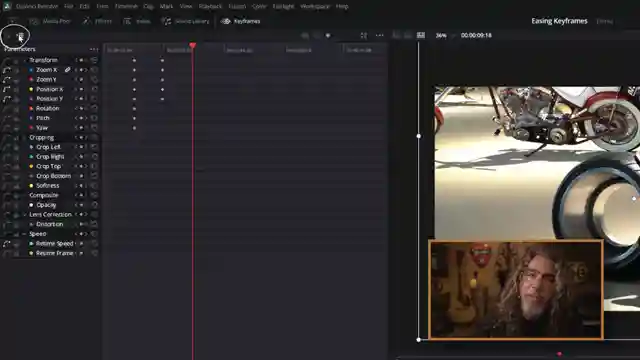Select the Crop Left parameter row
The image size is (640, 360).
[x=49, y=147]
